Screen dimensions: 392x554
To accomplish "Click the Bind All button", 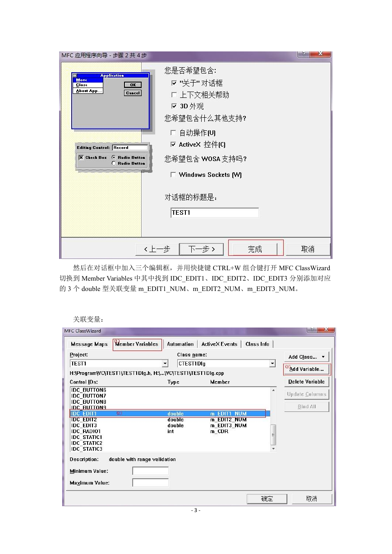I will click(306, 407).
